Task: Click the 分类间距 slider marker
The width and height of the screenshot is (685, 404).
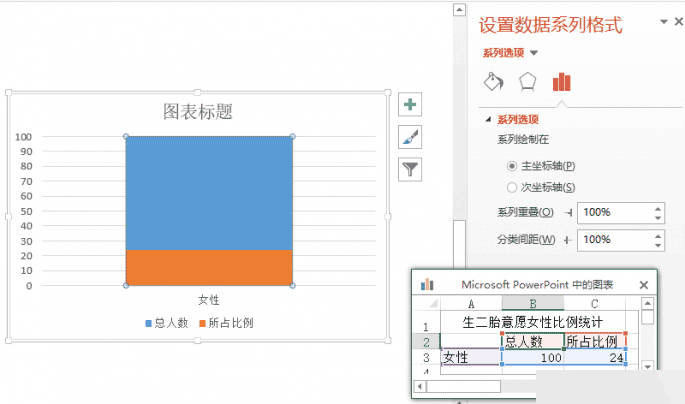Action: [567, 240]
